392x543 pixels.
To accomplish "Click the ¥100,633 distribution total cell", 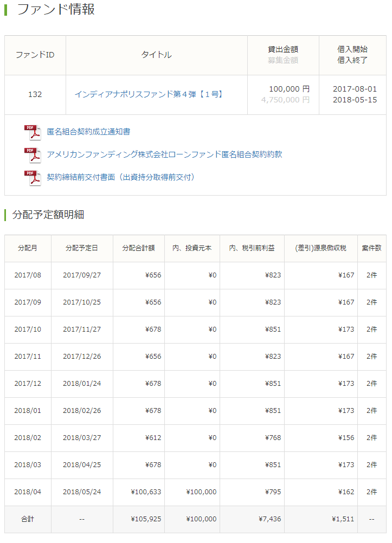I will click(146, 492).
